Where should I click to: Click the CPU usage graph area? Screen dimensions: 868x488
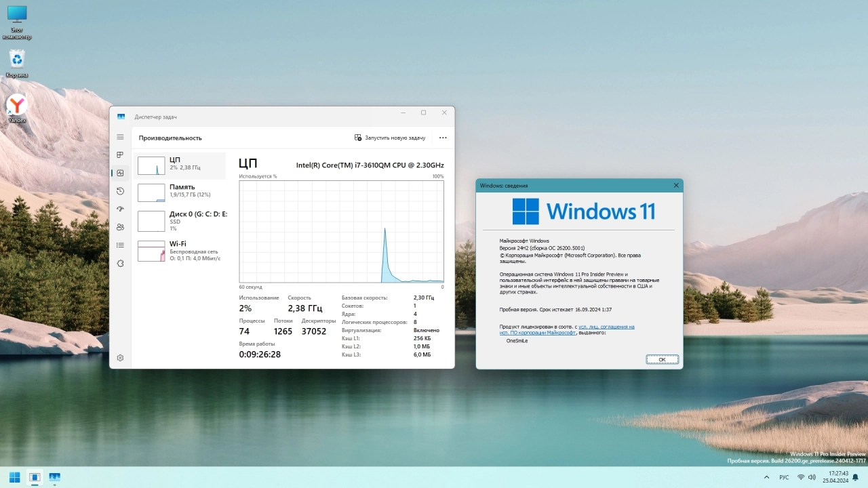point(341,231)
